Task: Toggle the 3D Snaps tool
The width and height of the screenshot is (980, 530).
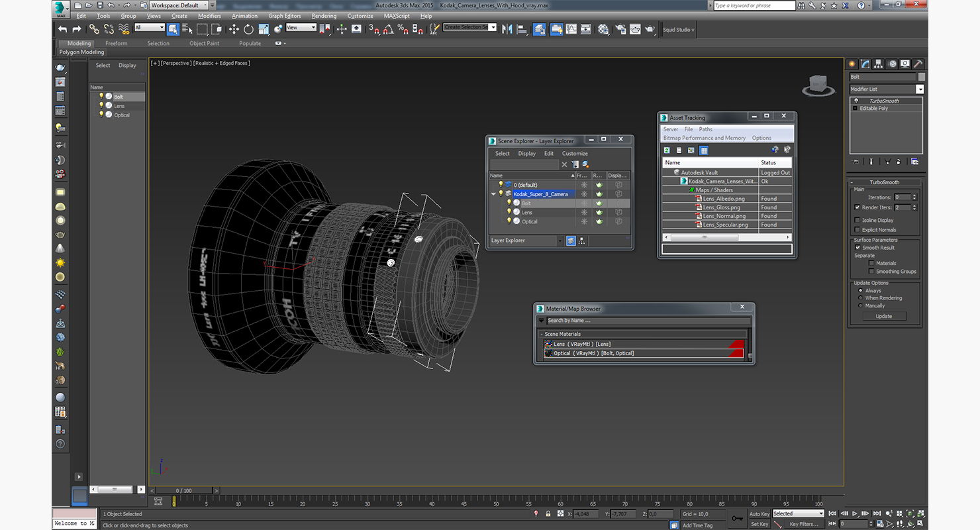Action: point(374,29)
